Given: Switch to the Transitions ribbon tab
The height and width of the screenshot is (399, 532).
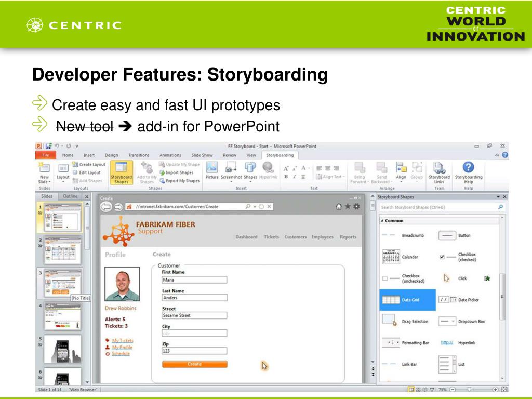Looking at the screenshot, I should (x=139, y=155).
